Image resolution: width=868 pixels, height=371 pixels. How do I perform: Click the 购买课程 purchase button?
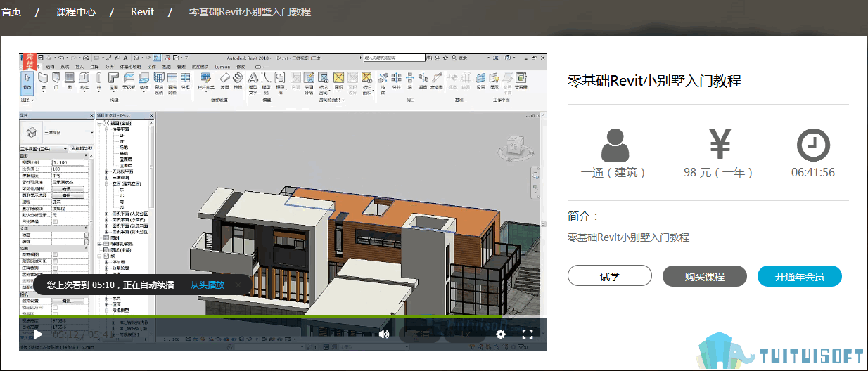pos(705,276)
